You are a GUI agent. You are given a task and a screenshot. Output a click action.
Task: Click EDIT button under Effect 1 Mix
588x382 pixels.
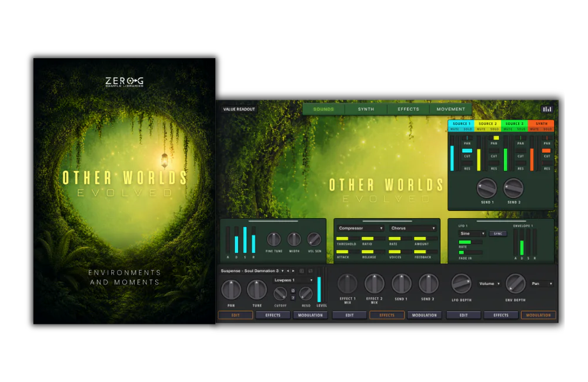click(349, 315)
